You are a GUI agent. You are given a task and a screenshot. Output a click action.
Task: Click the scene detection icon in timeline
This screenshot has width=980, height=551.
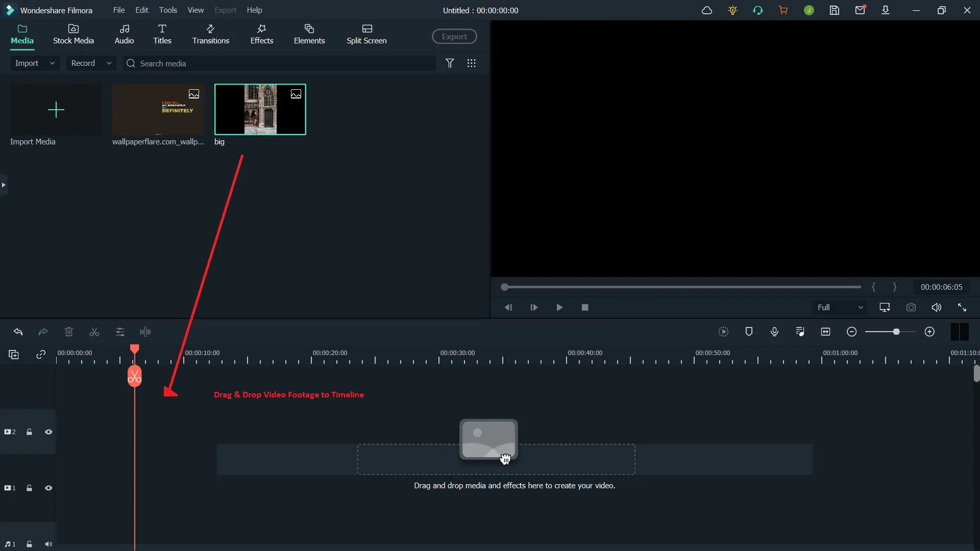pos(724,332)
